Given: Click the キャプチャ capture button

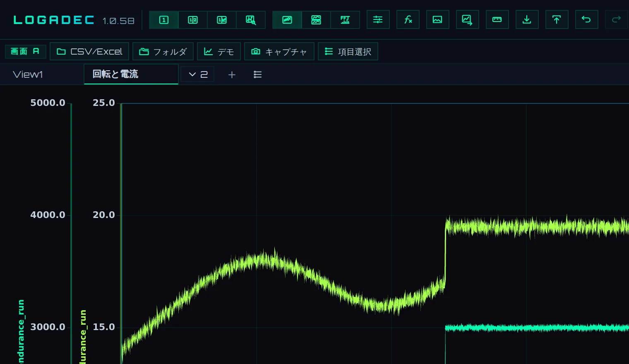Looking at the screenshot, I should coord(279,51).
